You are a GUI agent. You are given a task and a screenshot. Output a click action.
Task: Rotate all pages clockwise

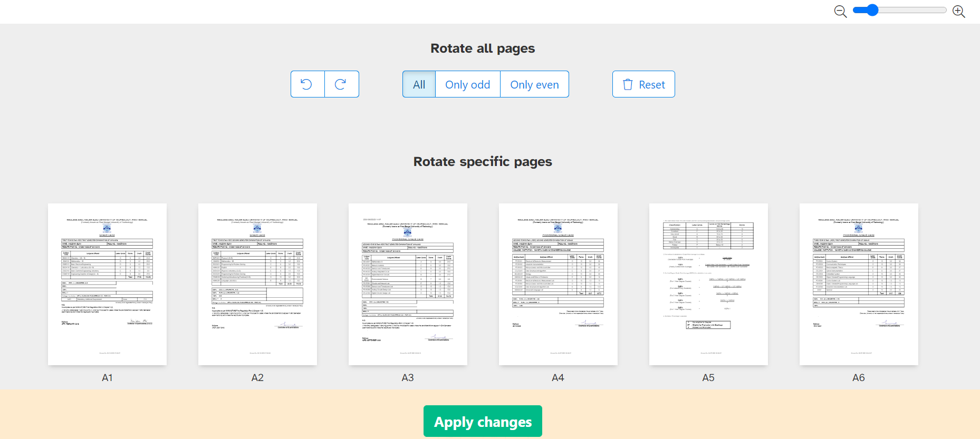pyautogui.click(x=341, y=84)
